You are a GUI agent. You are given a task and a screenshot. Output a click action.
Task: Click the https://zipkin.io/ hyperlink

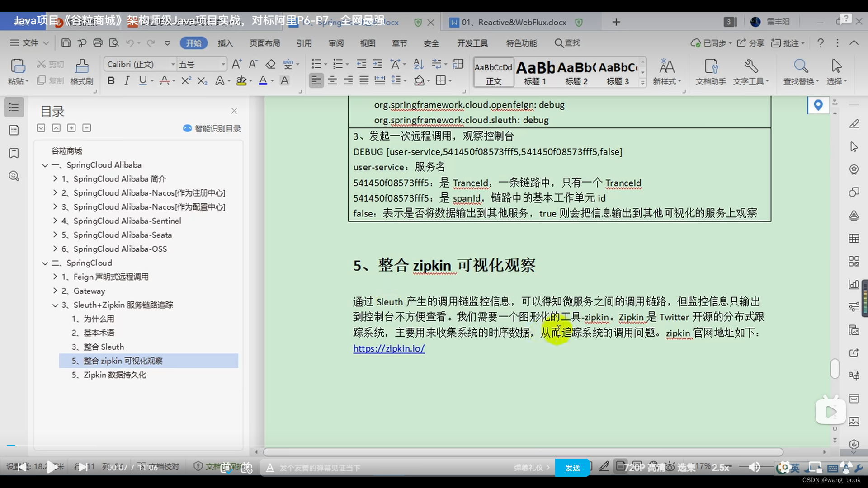click(x=389, y=348)
